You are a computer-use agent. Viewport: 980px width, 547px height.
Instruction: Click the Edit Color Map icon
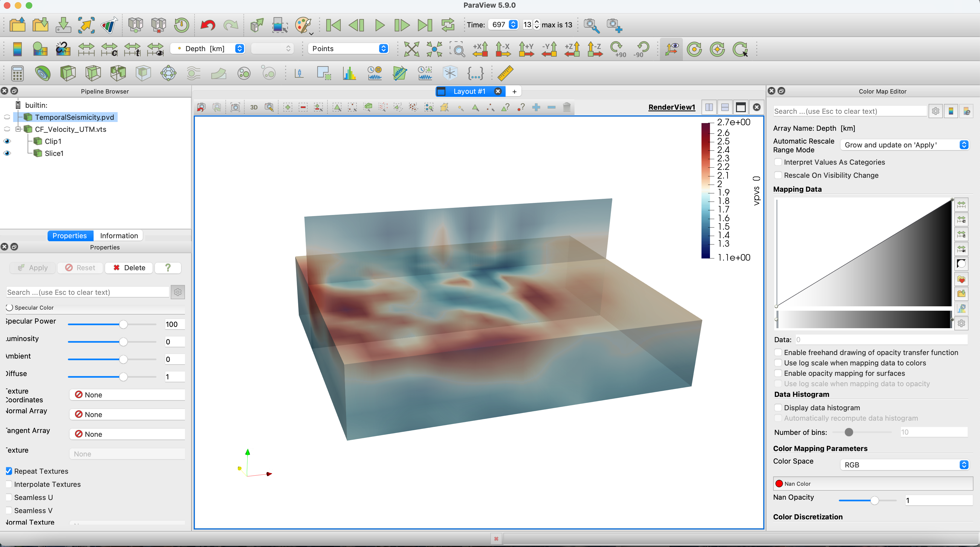pos(40,49)
